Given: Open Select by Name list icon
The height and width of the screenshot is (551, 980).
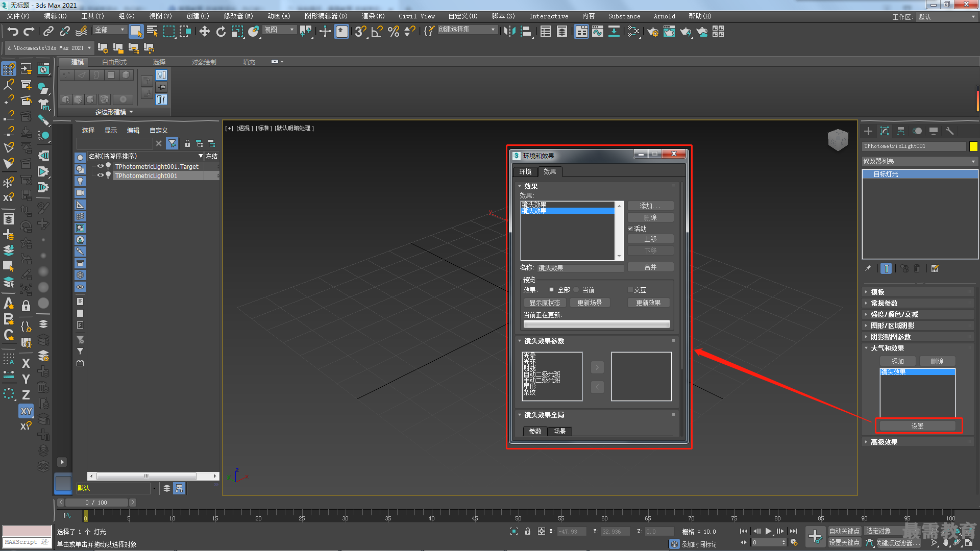Looking at the screenshot, I should pos(152,32).
